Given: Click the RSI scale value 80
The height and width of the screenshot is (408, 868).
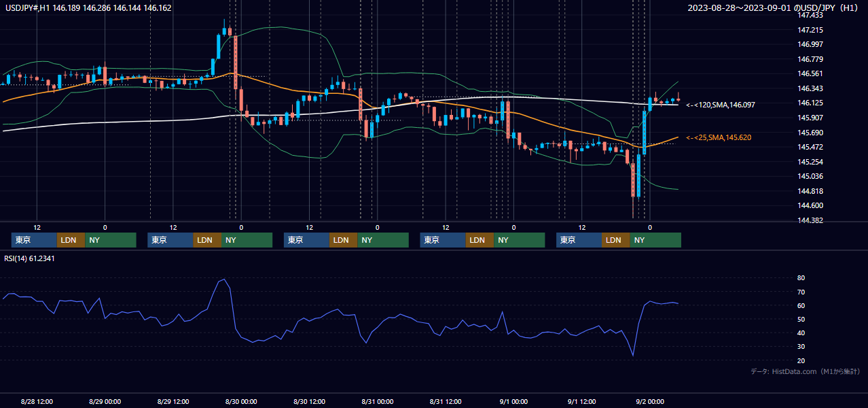Looking at the screenshot, I should click(801, 278).
